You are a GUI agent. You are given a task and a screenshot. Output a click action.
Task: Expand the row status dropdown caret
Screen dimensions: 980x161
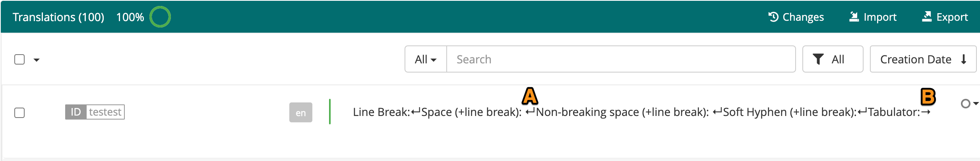[976, 104]
